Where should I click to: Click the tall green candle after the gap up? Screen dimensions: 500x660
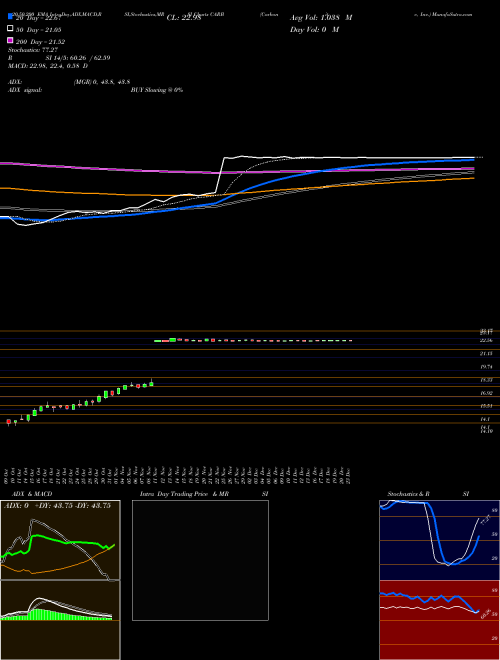(x=173, y=339)
